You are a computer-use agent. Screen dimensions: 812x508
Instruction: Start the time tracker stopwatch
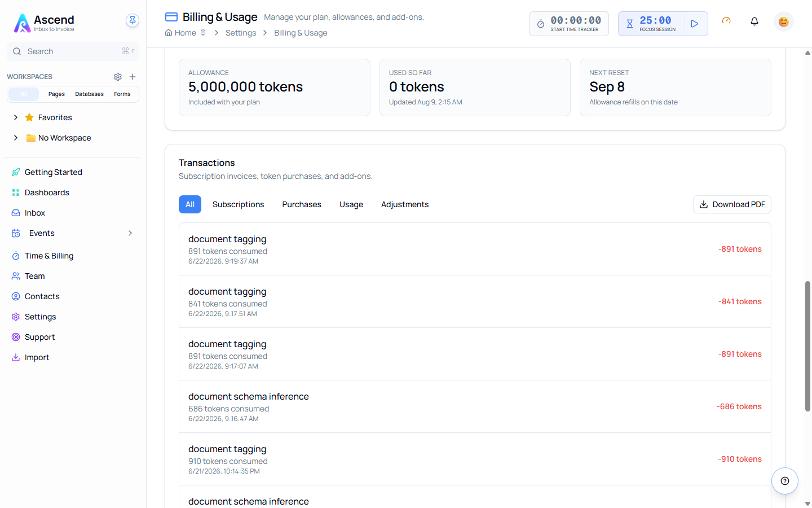pos(541,24)
